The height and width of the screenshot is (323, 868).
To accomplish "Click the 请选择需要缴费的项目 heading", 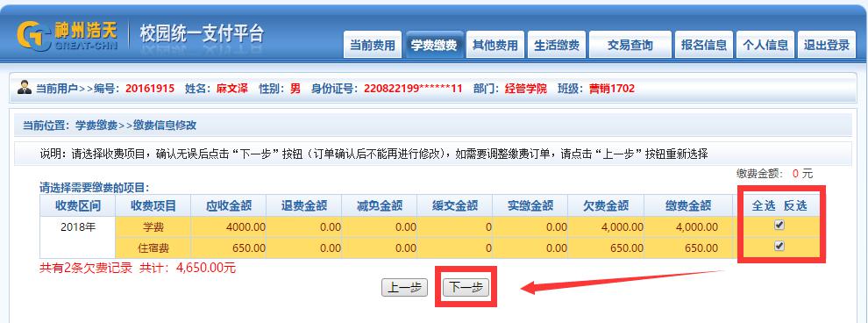I will click(x=94, y=188).
